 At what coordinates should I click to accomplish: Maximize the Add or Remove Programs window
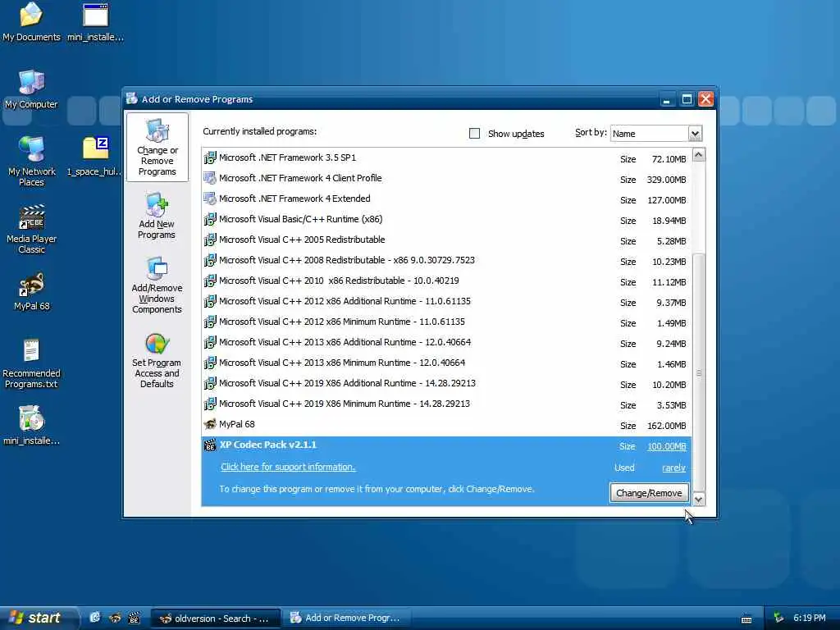tap(687, 99)
